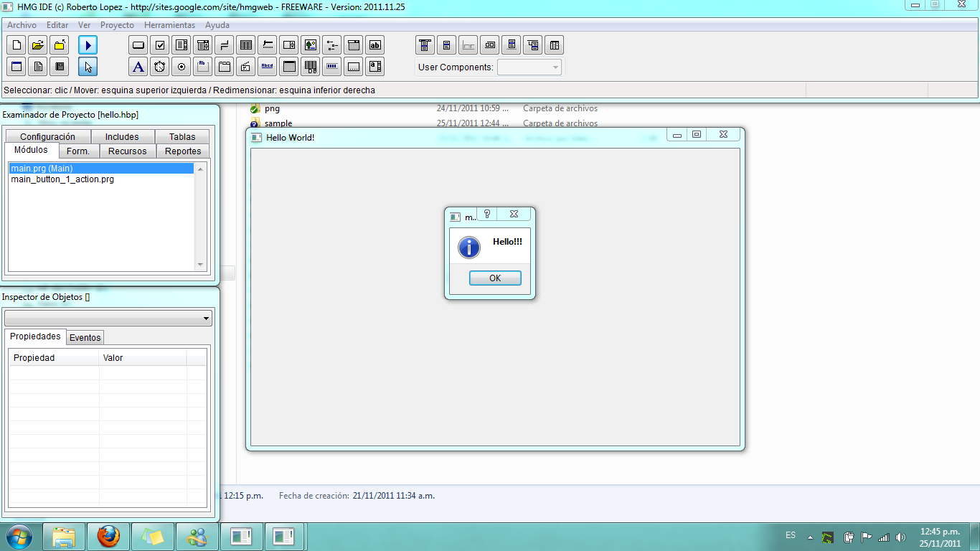Screen dimensions: 980x551
Task: Select the Grid control tool
Action: coord(245,44)
